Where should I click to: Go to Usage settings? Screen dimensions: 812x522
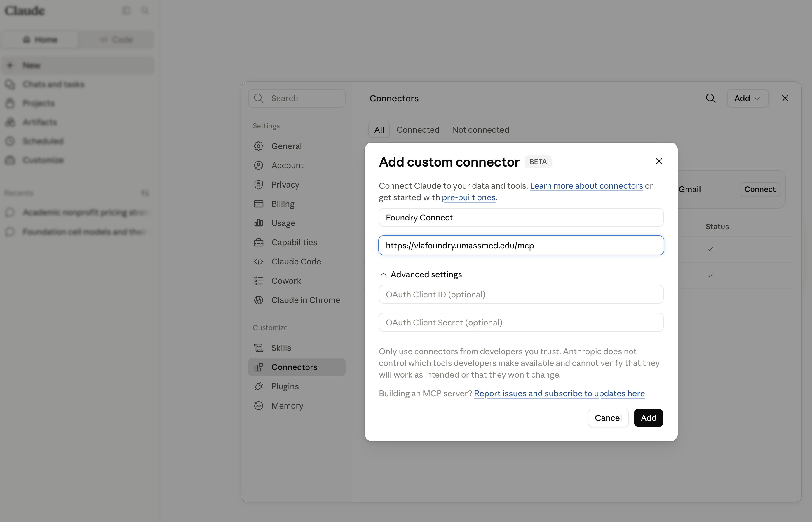297,223
